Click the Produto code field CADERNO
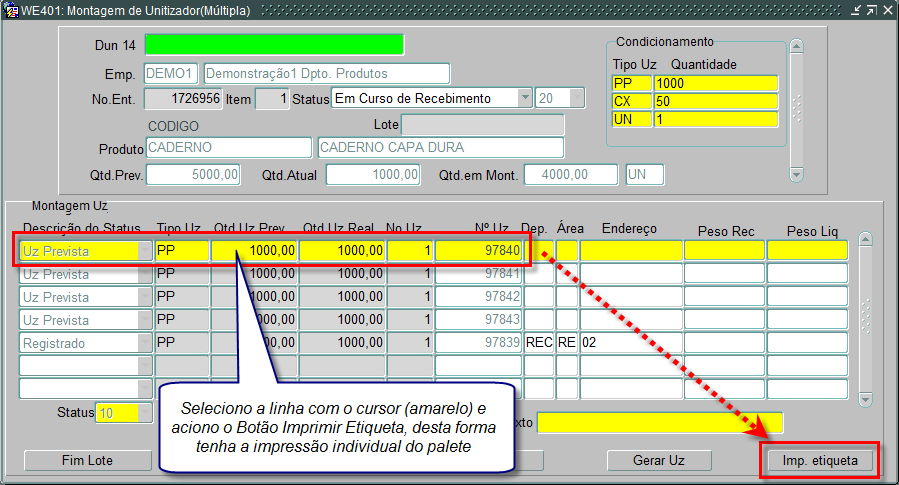Screen dimensions: 899x485 (x=229, y=147)
